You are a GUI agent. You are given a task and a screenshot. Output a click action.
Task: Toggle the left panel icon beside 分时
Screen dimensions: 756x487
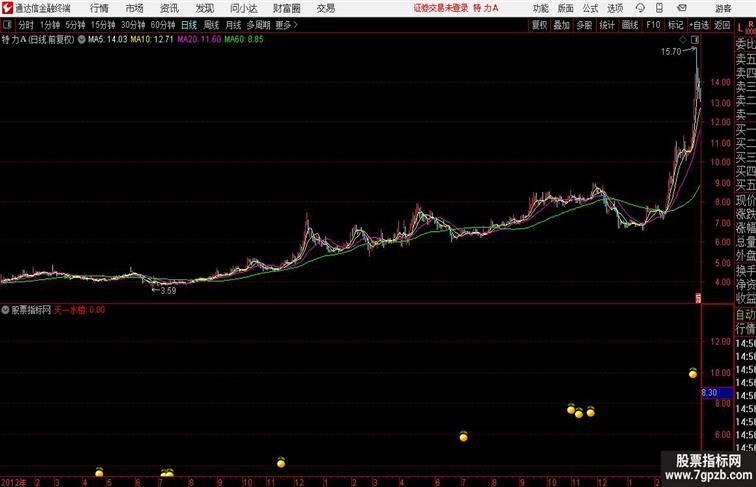coord(7,25)
